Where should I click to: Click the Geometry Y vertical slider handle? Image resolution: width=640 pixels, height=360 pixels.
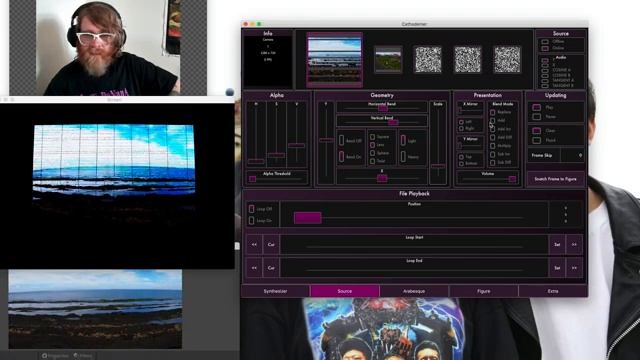click(x=326, y=140)
